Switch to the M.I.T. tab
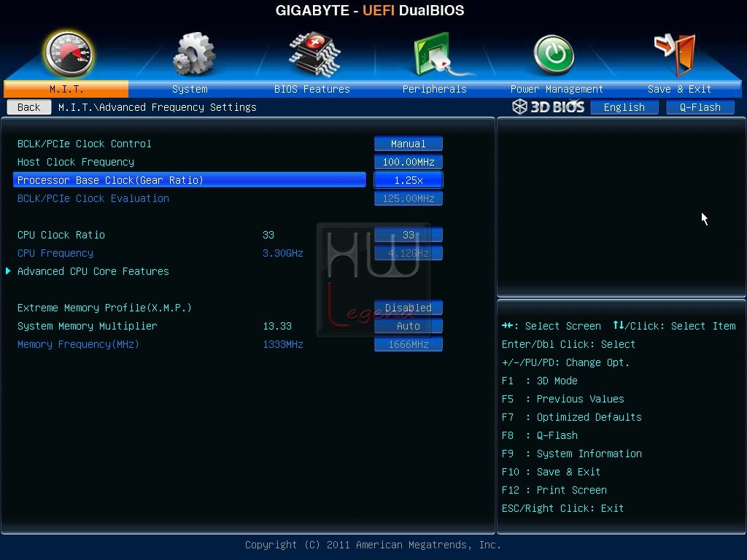The image size is (747, 560). tap(66, 89)
